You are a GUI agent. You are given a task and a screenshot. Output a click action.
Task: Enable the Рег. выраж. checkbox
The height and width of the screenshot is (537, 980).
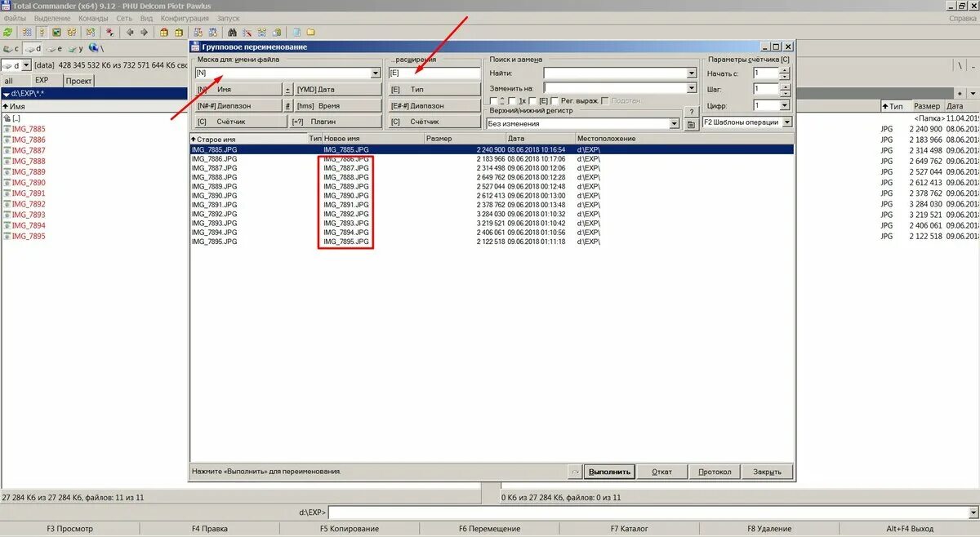[x=554, y=100]
